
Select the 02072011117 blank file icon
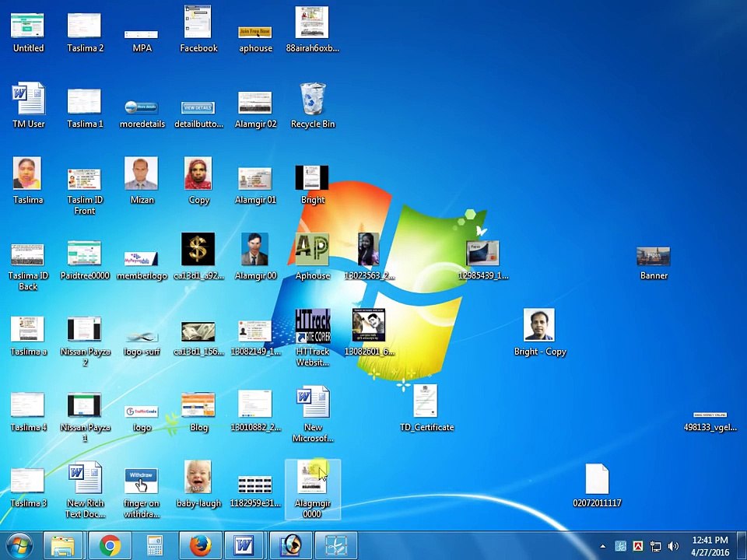597,478
